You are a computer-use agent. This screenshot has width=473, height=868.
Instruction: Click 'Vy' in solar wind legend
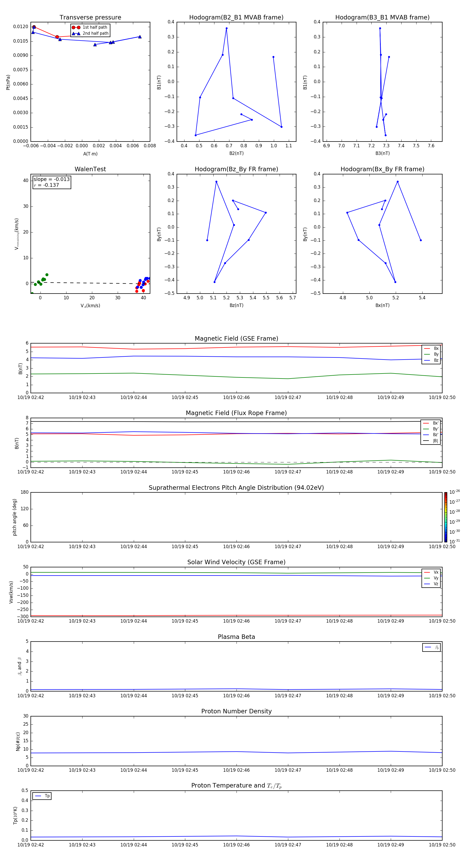coord(436,578)
